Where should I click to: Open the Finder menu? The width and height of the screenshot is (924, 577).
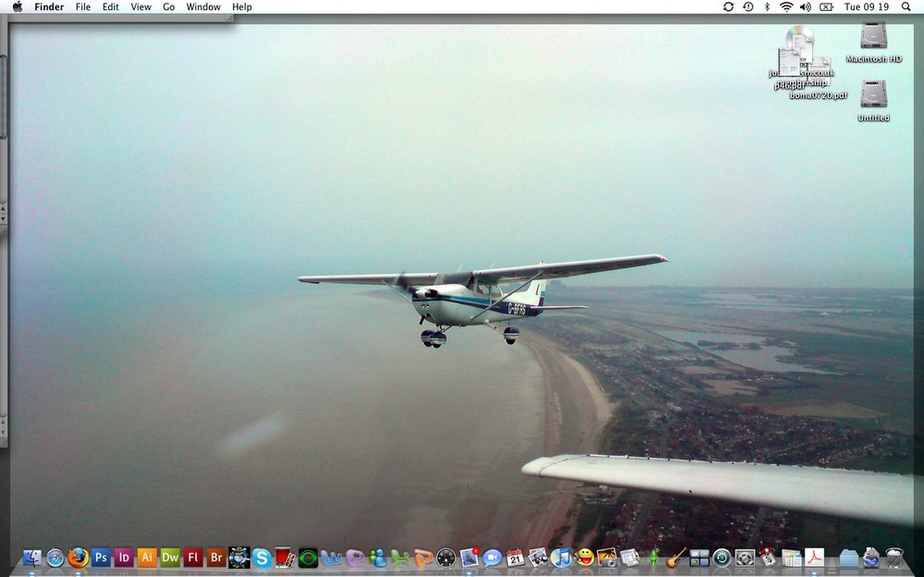point(49,6)
